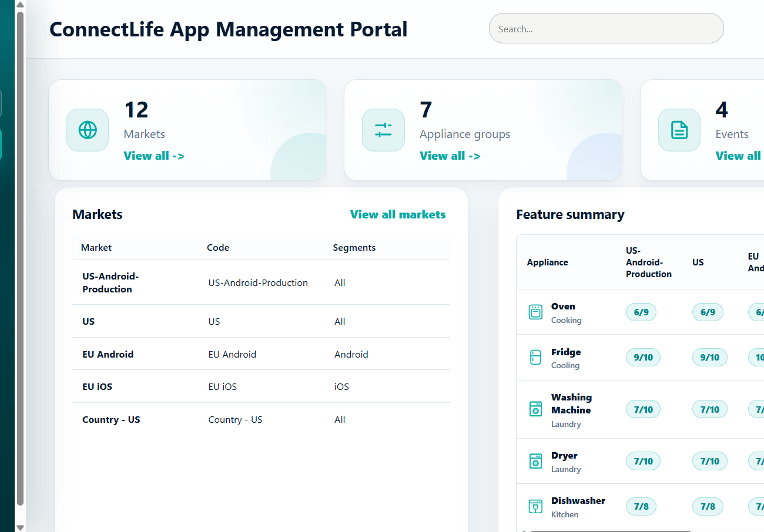Click the globe icon on the Markets card
Image resolution: width=764 pixels, height=532 pixels.
[x=88, y=130]
